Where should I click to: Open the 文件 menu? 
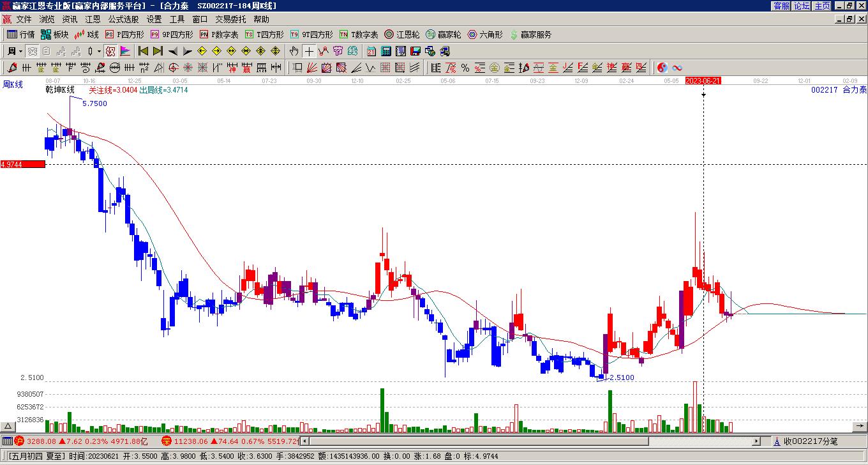coord(24,19)
